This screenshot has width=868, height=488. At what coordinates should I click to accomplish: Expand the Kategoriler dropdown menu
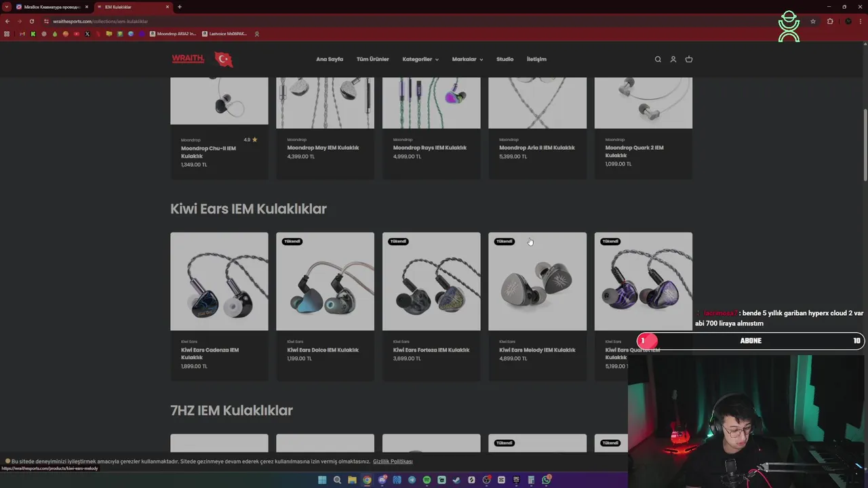[420, 59]
